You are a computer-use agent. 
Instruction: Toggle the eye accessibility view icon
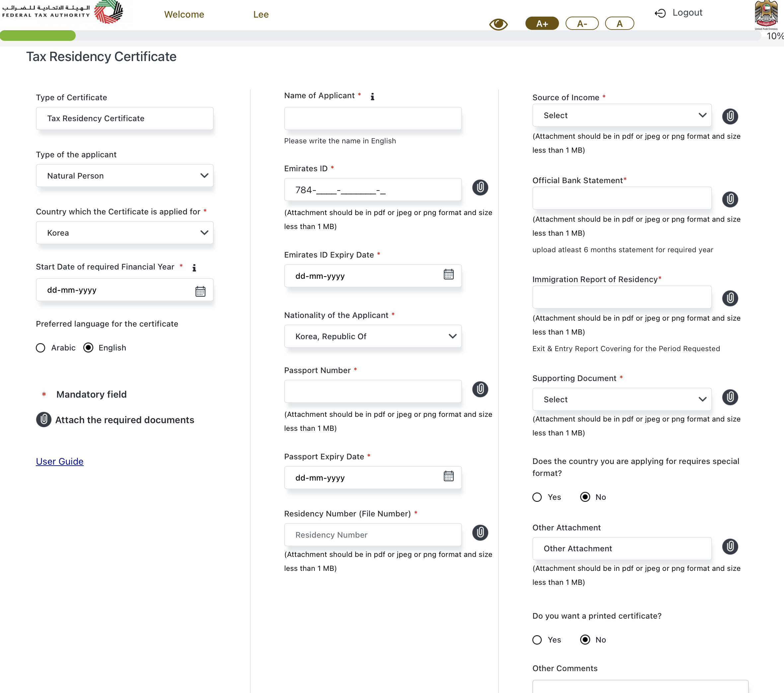[498, 24]
